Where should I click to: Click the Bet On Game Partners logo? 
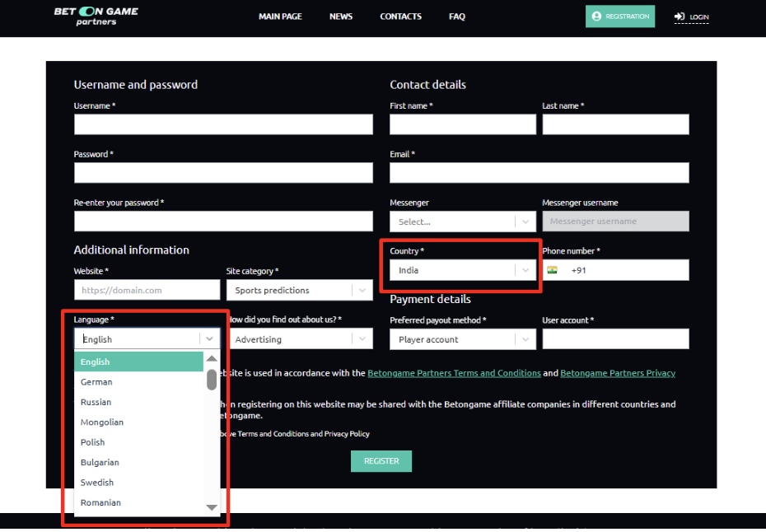click(x=96, y=16)
